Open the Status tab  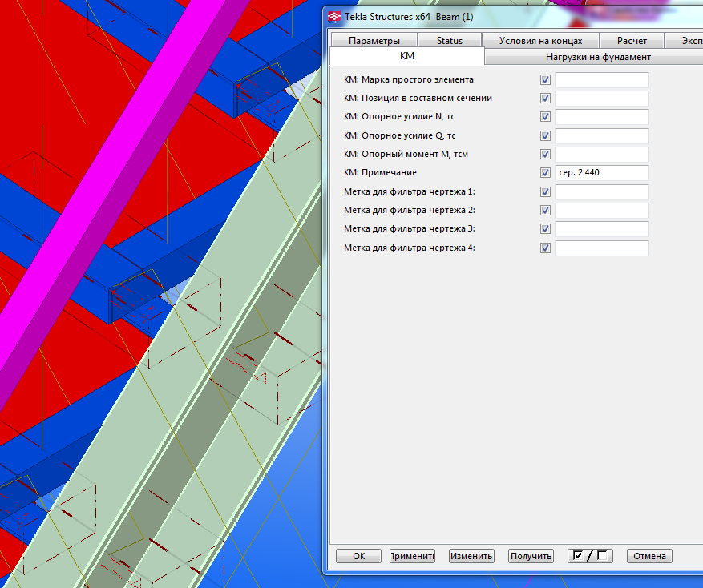point(450,41)
